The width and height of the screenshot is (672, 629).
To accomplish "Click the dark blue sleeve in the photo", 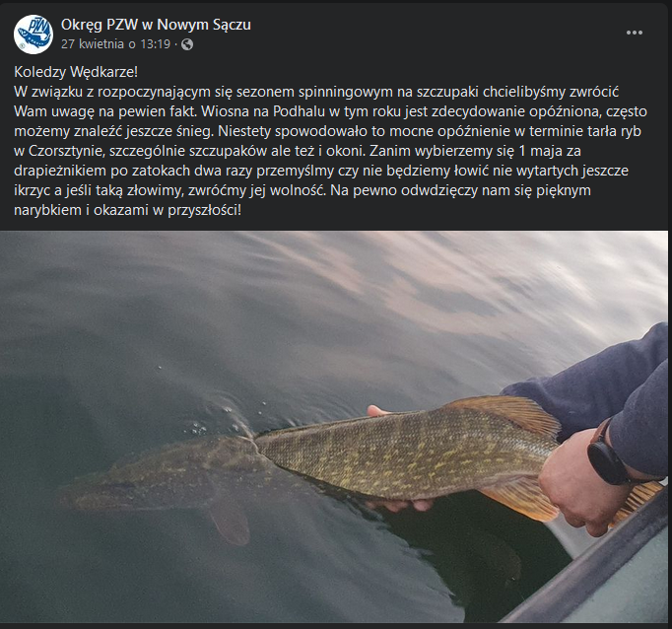I will click(x=609, y=385).
